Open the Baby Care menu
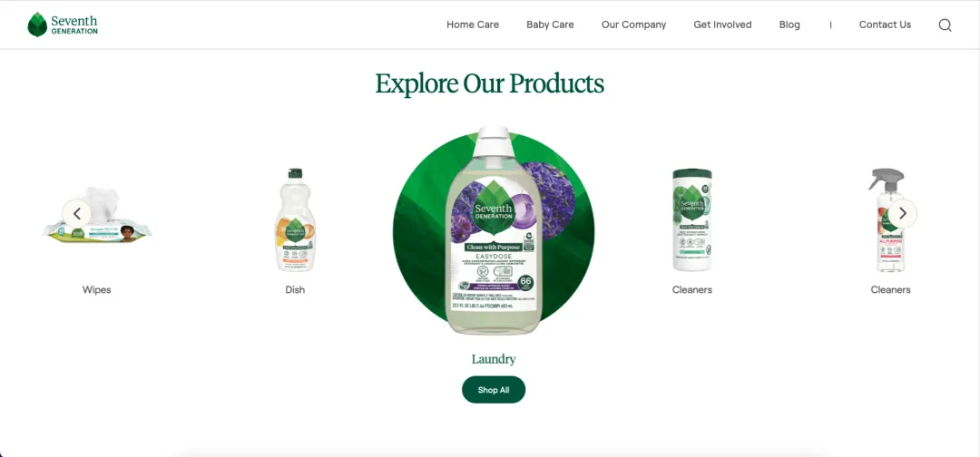Screen dimensions: 980x457 click(x=550, y=25)
